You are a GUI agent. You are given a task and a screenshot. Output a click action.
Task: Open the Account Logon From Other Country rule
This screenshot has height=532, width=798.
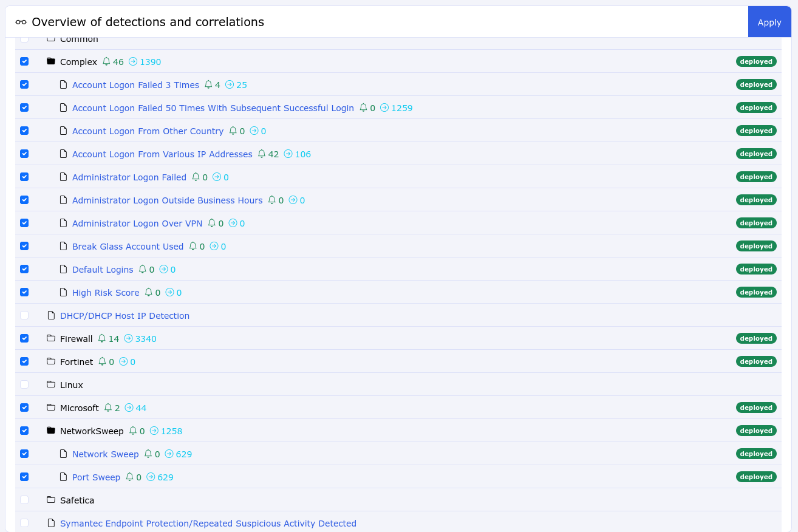point(148,131)
